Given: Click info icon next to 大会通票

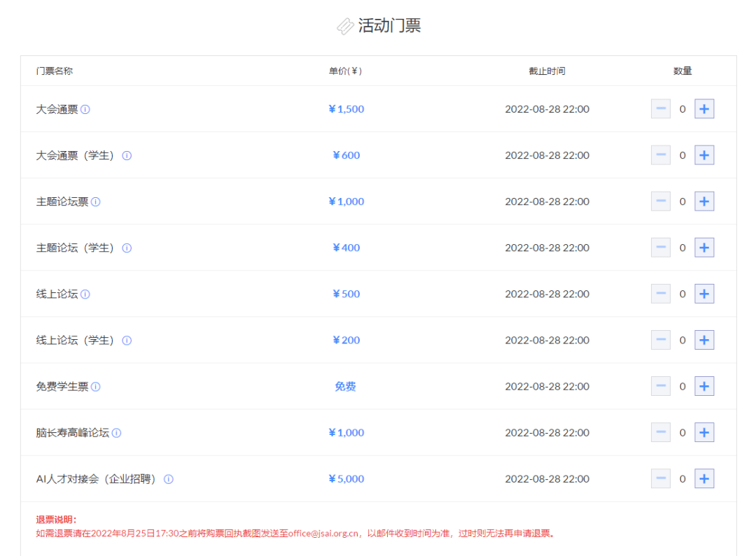Looking at the screenshot, I should pos(85,110).
